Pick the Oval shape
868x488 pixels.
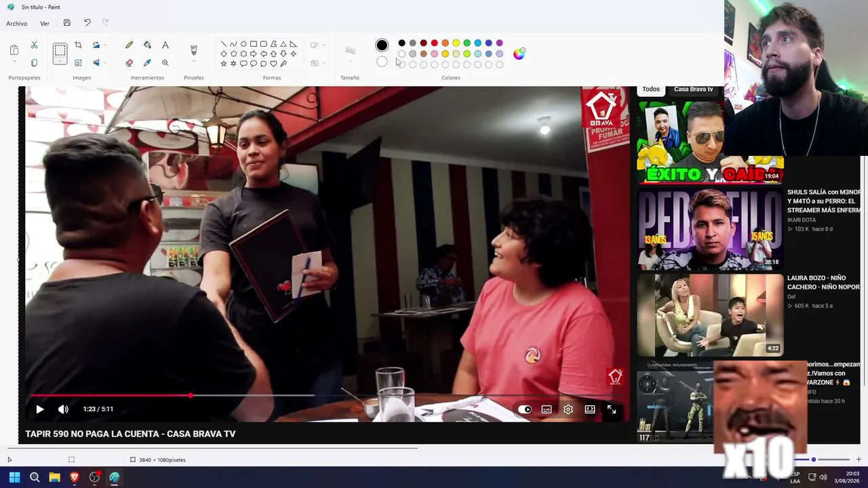243,44
